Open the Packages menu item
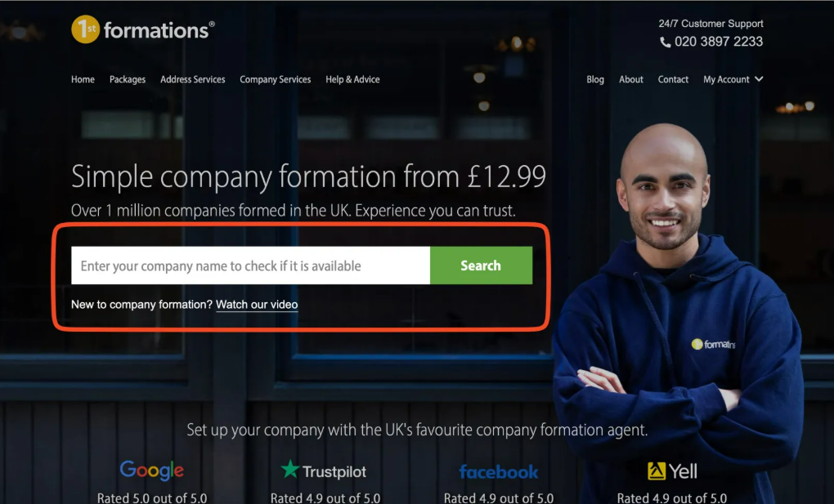834x504 pixels. (127, 79)
